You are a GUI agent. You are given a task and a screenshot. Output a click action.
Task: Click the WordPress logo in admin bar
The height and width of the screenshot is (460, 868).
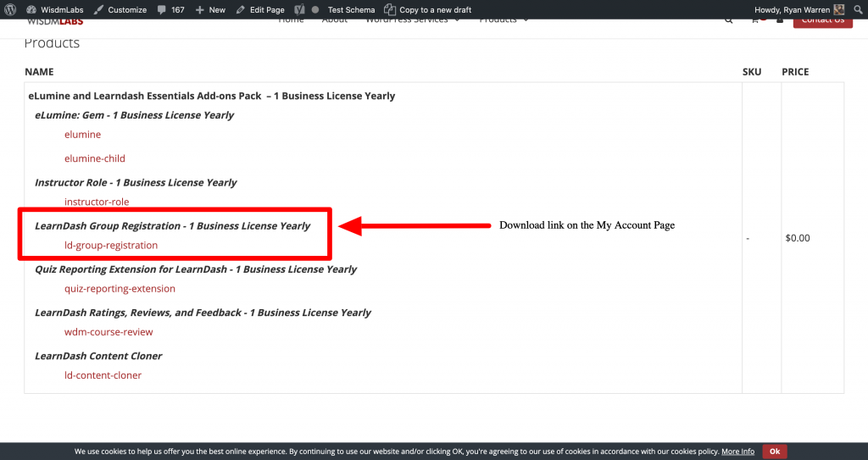coord(10,9)
